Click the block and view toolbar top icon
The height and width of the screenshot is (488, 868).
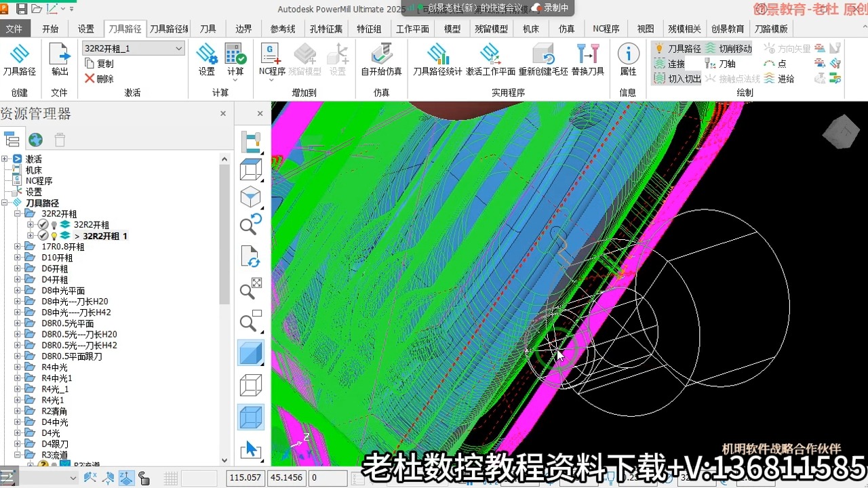coord(251,141)
